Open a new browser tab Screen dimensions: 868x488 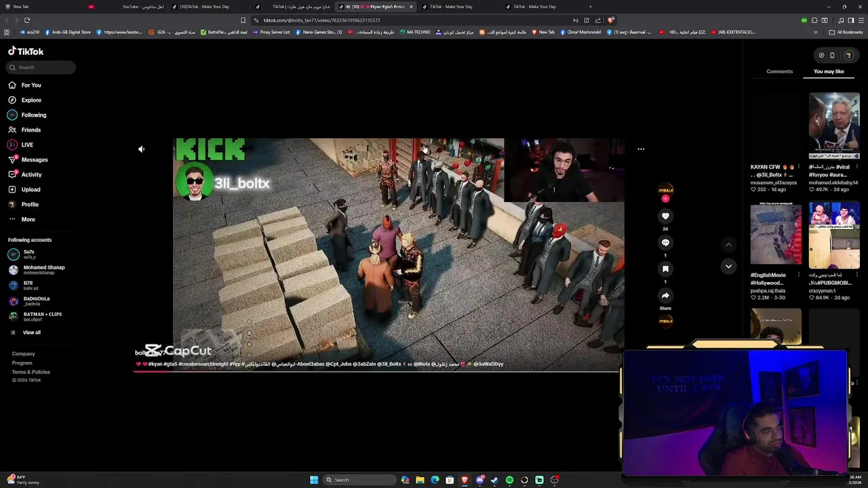click(590, 7)
